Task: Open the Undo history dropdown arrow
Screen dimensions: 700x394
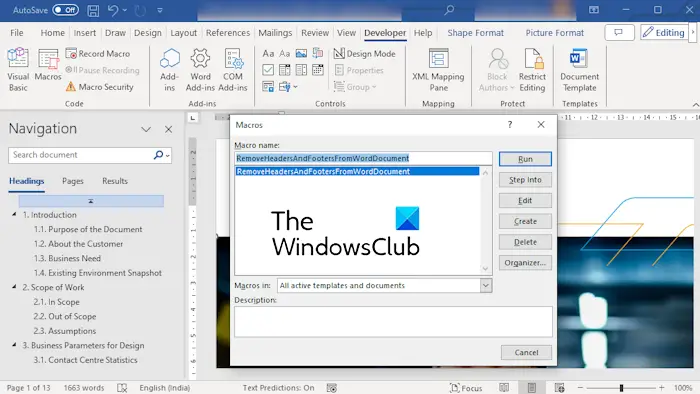Action: coord(125,10)
